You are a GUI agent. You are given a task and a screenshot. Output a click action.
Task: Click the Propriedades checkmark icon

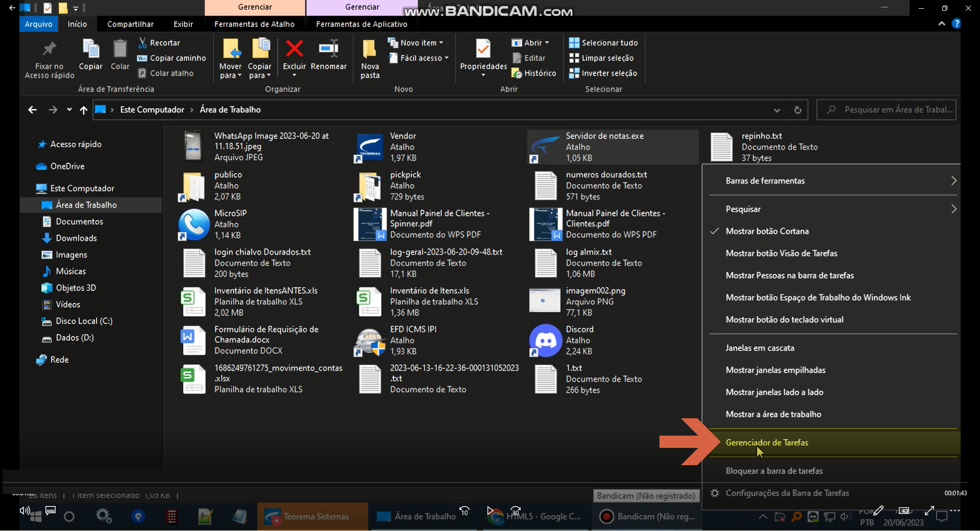[483, 49]
